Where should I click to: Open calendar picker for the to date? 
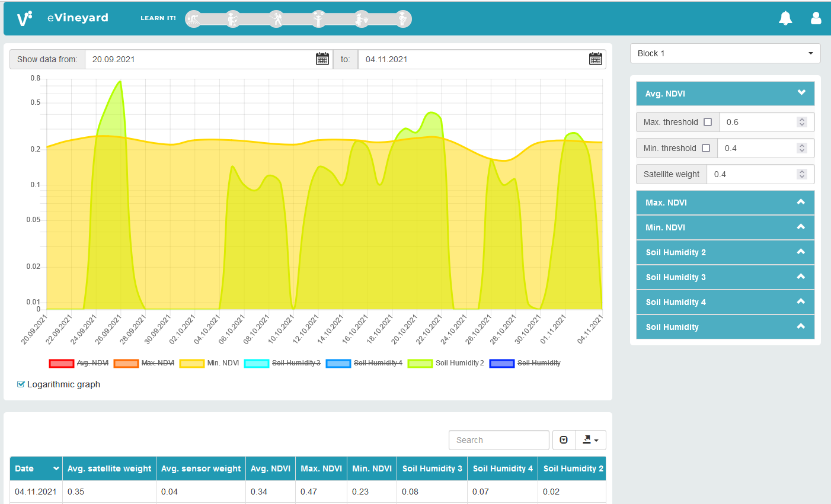(x=596, y=59)
